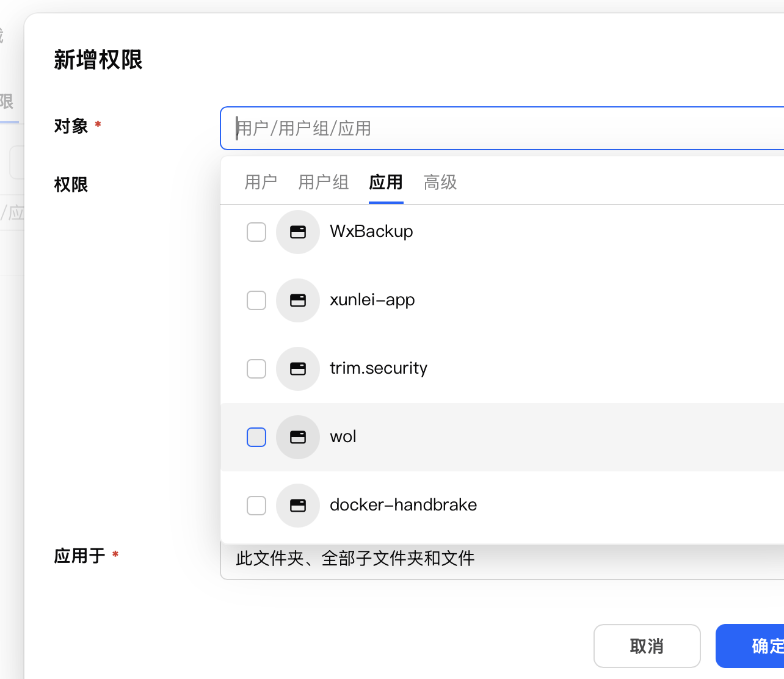Check the WxBackup checkbox
The height and width of the screenshot is (679, 784).
256,232
